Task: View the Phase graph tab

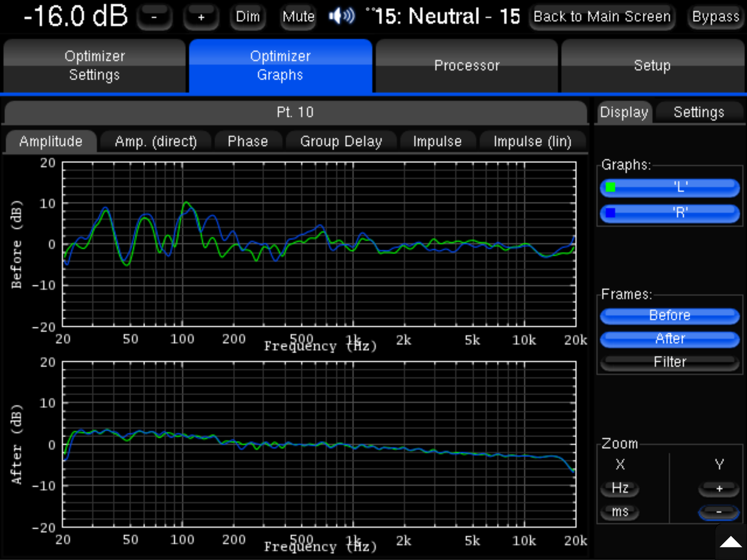Action: click(248, 142)
